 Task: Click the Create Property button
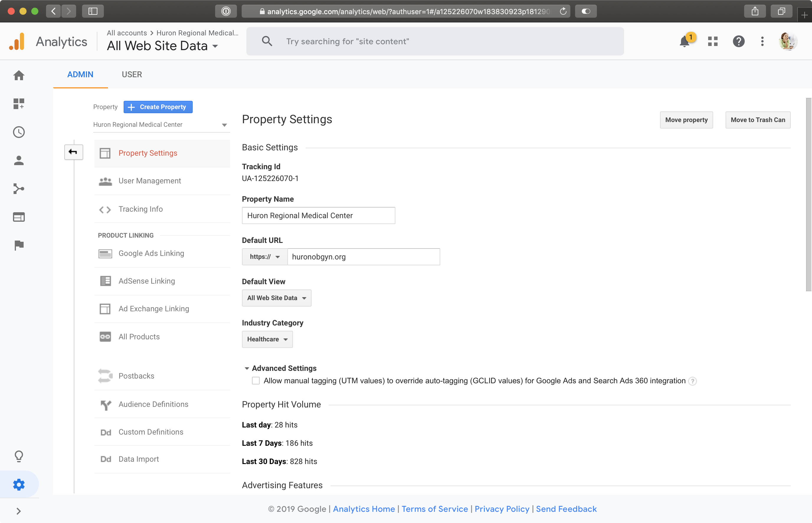click(x=158, y=107)
